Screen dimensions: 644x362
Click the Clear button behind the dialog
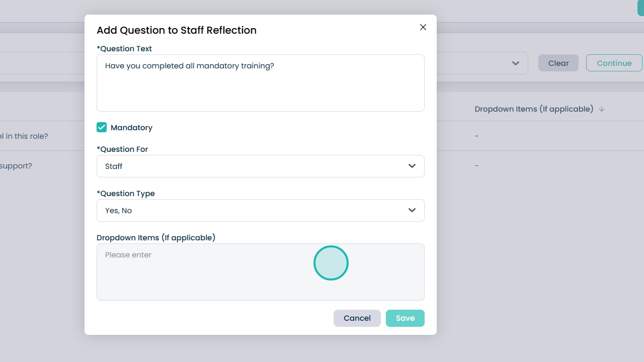(558, 63)
